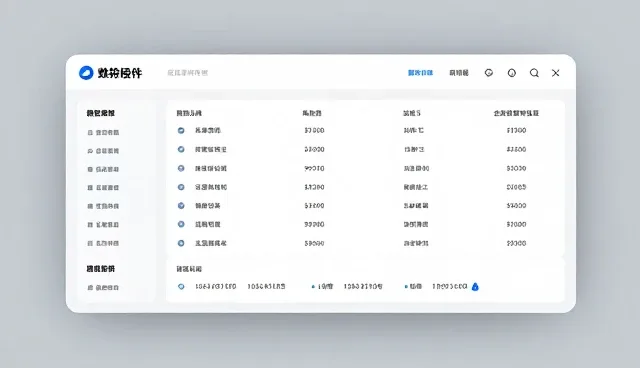Focus the grey placeholder search field in header
This screenshot has height=368, width=640.
(187, 73)
